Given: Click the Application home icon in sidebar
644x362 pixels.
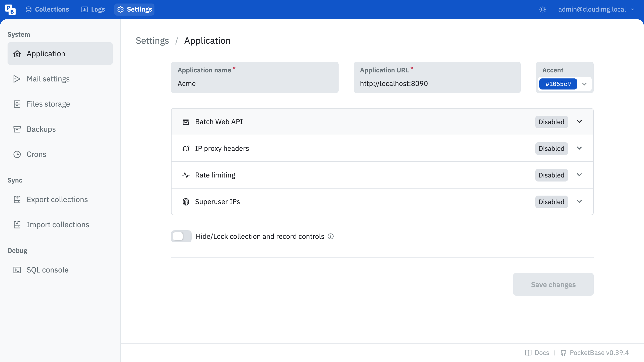Looking at the screenshot, I should coord(17,54).
